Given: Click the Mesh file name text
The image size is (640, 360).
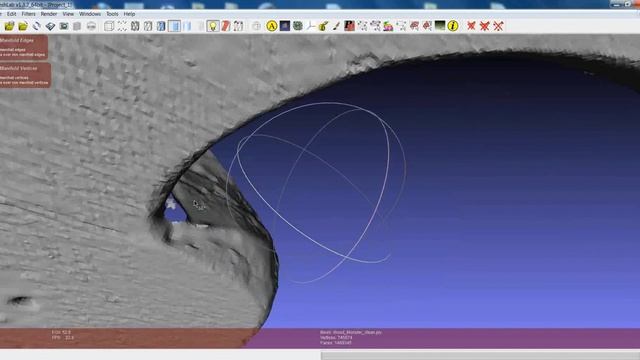Looking at the screenshot, I should 351,332.
